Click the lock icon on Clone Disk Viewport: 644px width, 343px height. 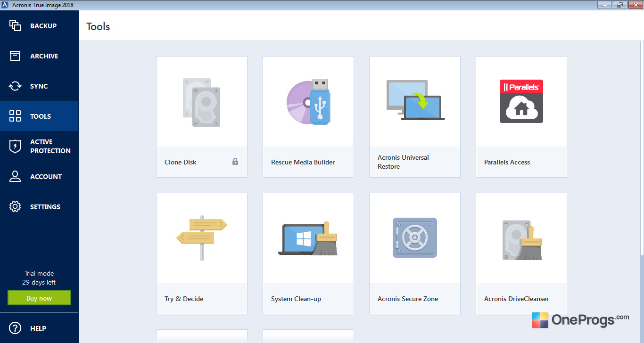tap(235, 162)
